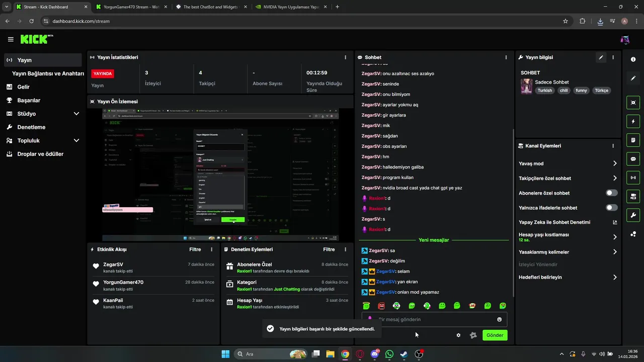Toggle the stream preview widget icon in right sidebar
Screen dimensions: 644x362
point(633,103)
